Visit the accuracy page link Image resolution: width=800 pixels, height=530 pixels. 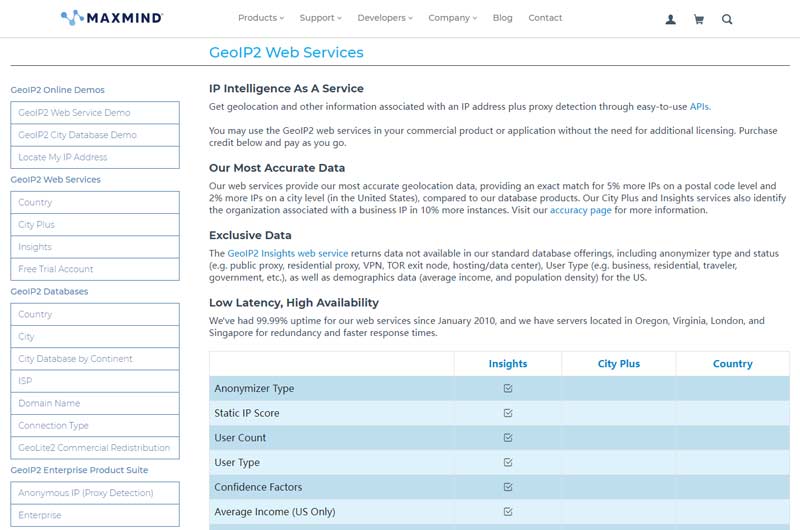pyautogui.click(x=580, y=210)
